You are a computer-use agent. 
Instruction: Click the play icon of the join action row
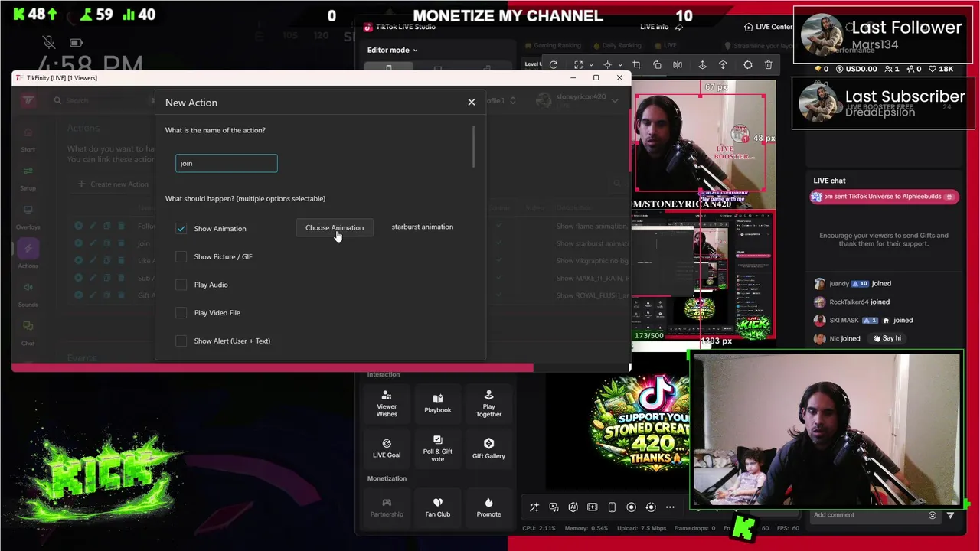[x=78, y=243]
